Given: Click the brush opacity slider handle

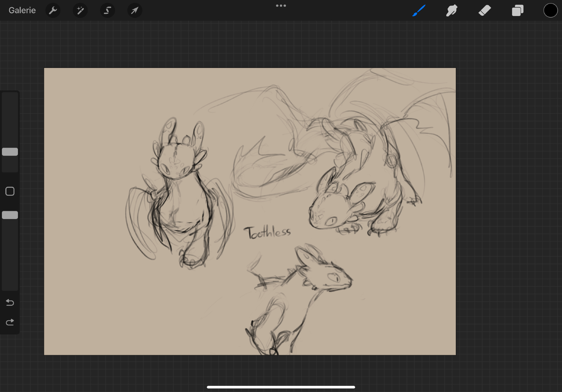Looking at the screenshot, I should click(x=10, y=215).
